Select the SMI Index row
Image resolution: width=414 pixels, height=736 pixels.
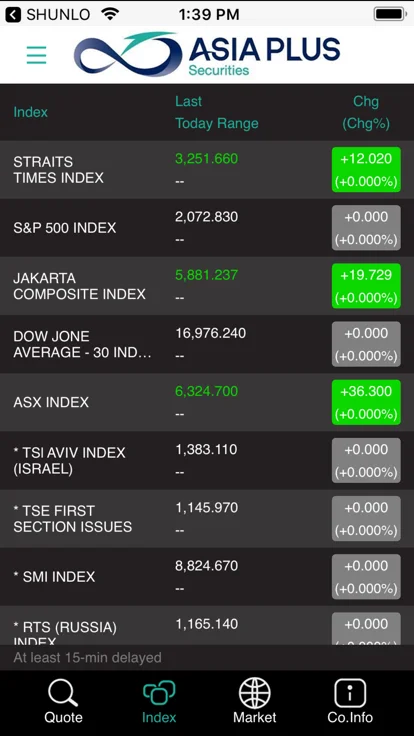pyautogui.click(x=207, y=577)
